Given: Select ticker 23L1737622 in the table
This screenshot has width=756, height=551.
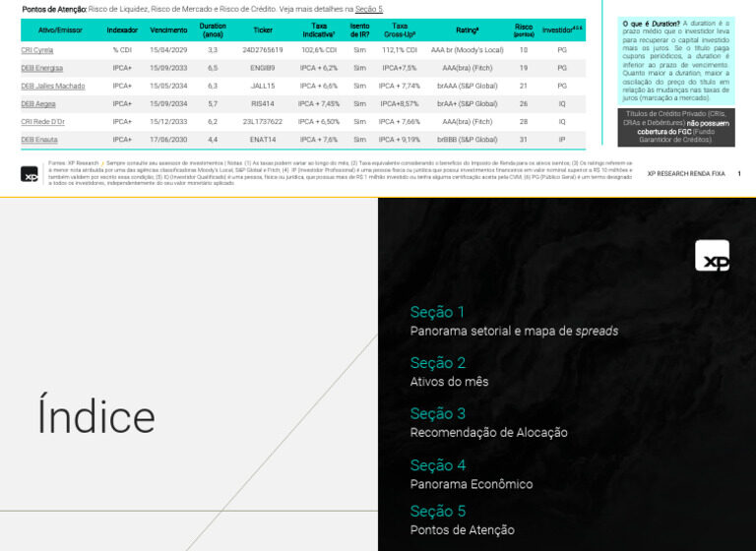Looking at the screenshot, I should tap(263, 121).
